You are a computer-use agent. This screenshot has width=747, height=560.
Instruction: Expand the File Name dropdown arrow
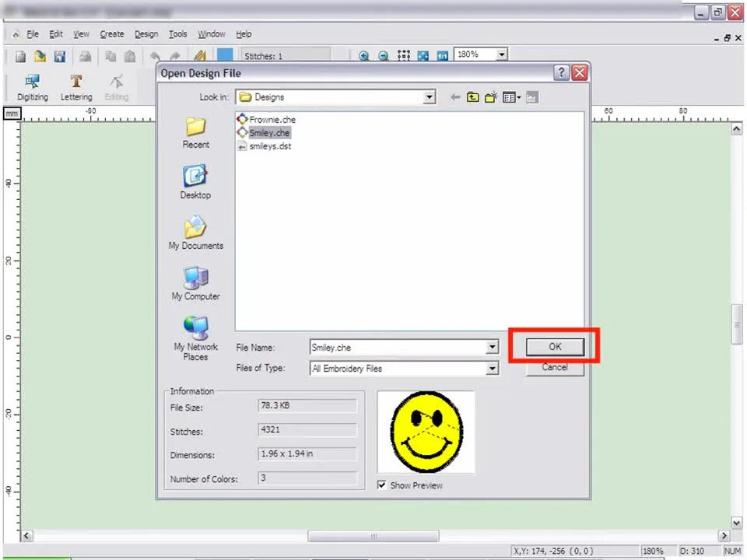tap(492, 347)
